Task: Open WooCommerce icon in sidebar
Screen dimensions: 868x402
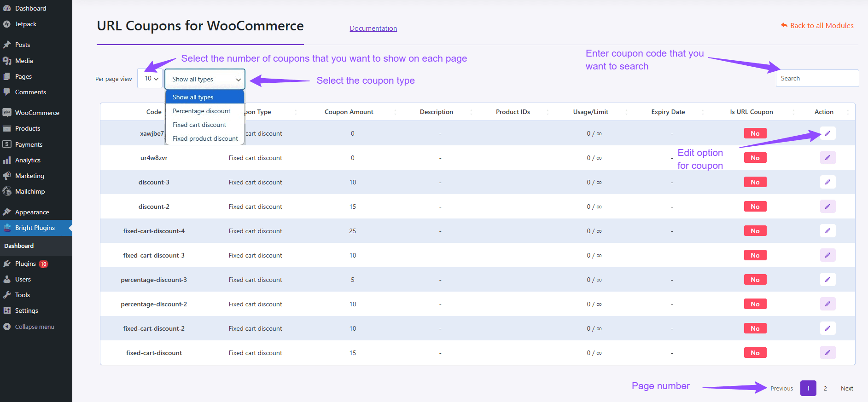Action: (7, 113)
